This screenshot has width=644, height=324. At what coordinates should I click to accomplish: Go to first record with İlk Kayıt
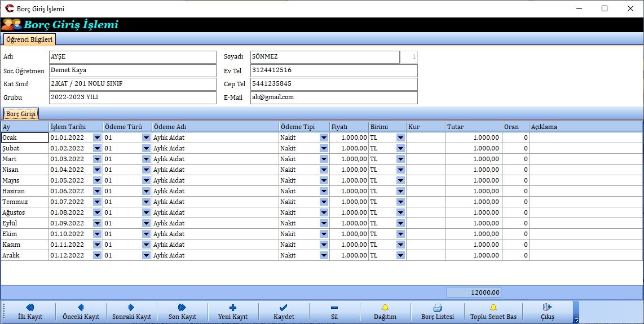30,311
